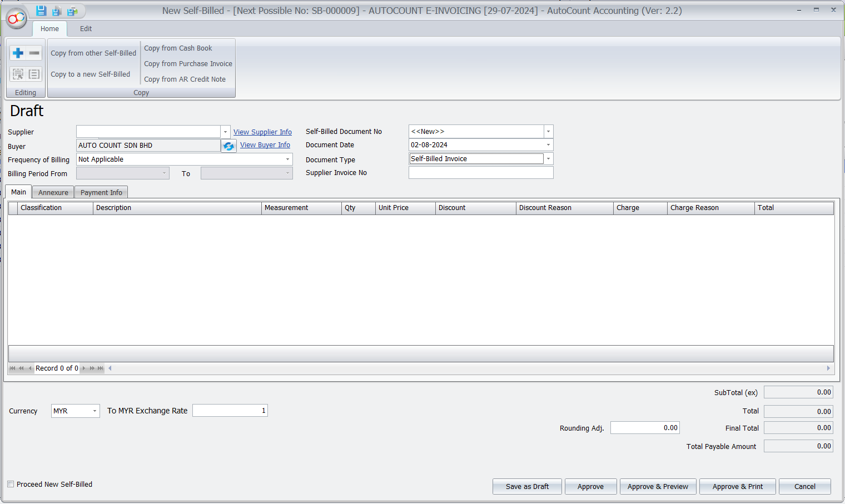
Task: Click the Save and Print icon in quick access bar
Action: point(72,11)
